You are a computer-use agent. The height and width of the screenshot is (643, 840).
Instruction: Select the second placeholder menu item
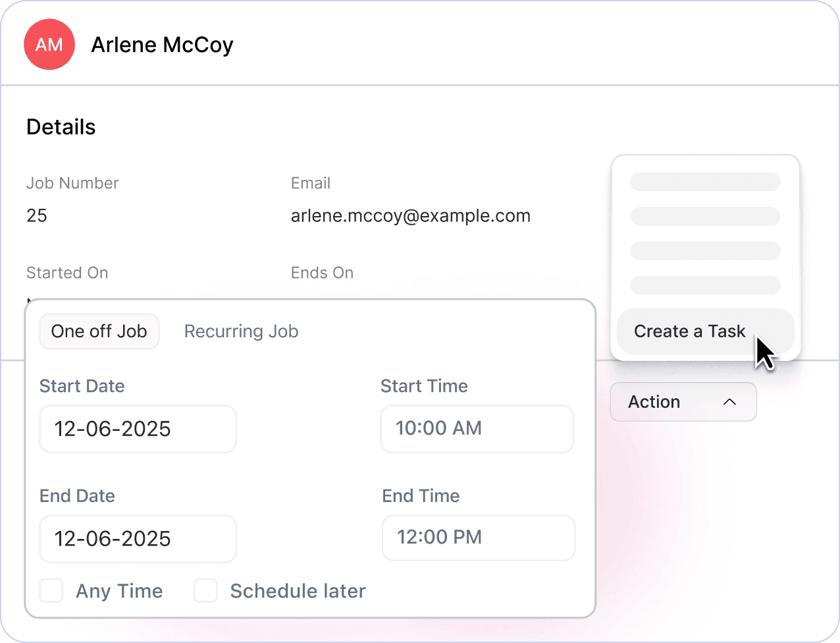(x=705, y=216)
